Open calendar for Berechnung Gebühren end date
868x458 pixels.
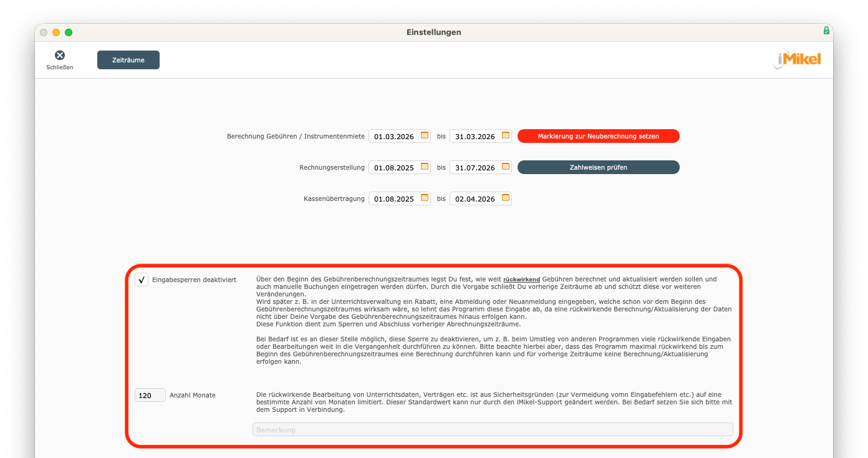click(506, 135)
